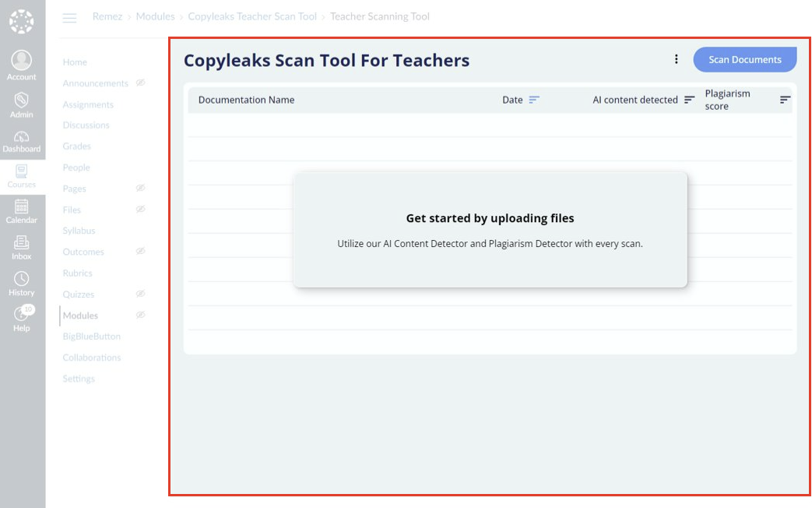Open Collaborations in course navigation
812x508 pixels.
click(92, 358)
